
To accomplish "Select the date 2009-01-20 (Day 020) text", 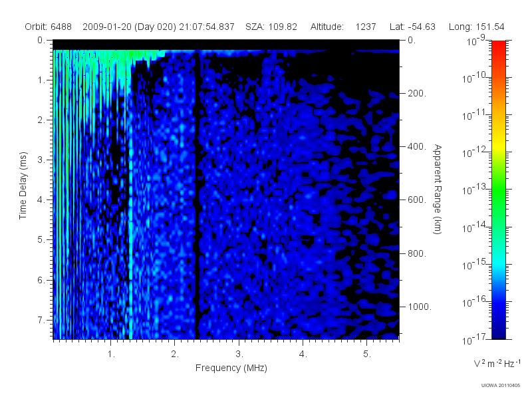I will coord(129,27).
